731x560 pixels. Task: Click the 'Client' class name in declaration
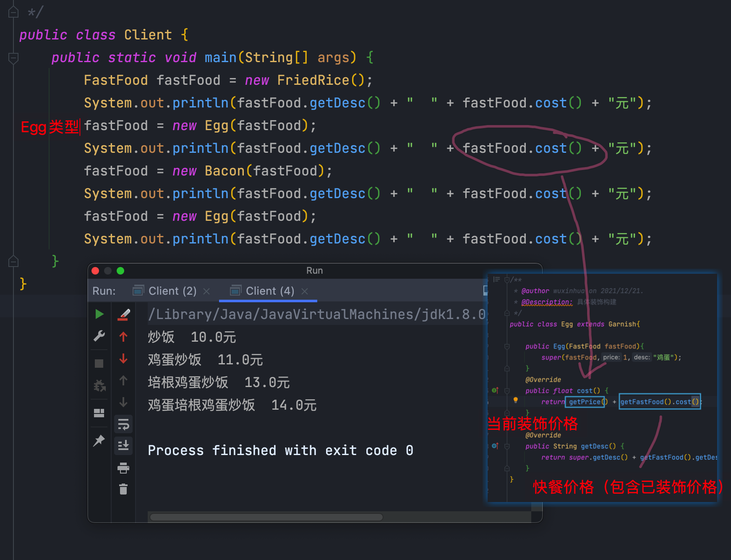point(148,35)
